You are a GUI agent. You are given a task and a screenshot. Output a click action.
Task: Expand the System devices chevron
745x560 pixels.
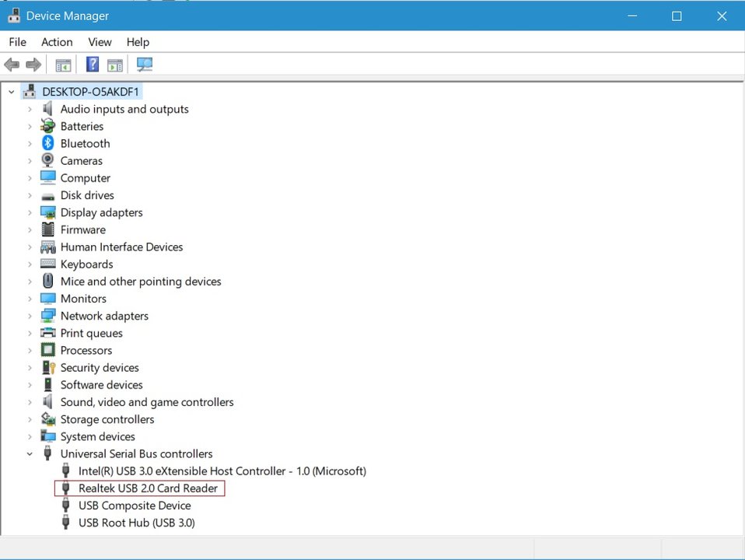click(x=30, y=436)
